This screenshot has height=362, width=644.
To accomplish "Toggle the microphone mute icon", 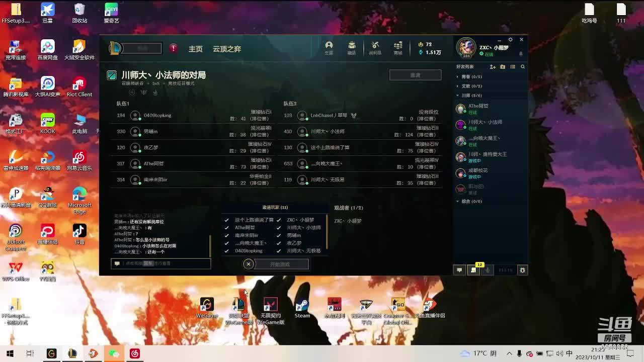I will pos(488,270).
